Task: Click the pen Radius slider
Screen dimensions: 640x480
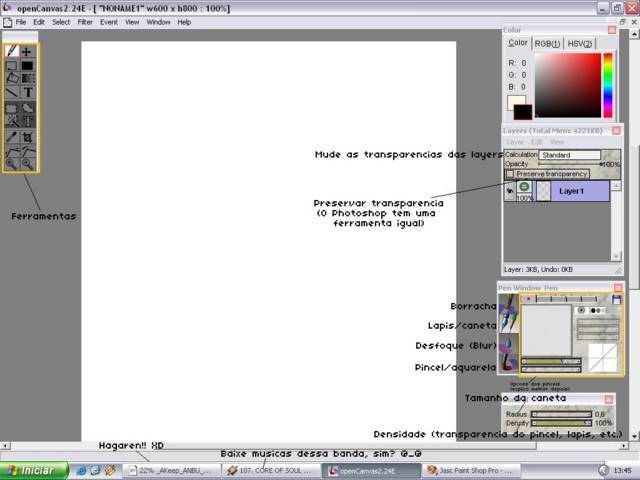Action: click(562, 414)
